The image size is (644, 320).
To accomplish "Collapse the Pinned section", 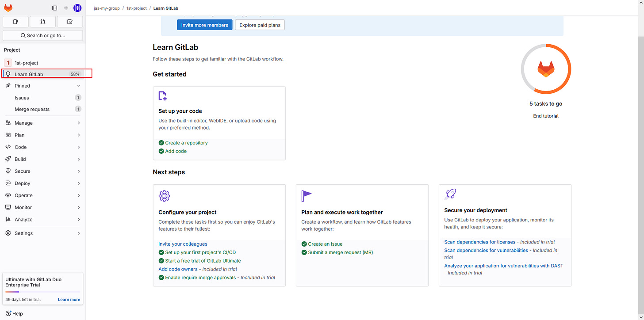I will [x=43, y=86].
